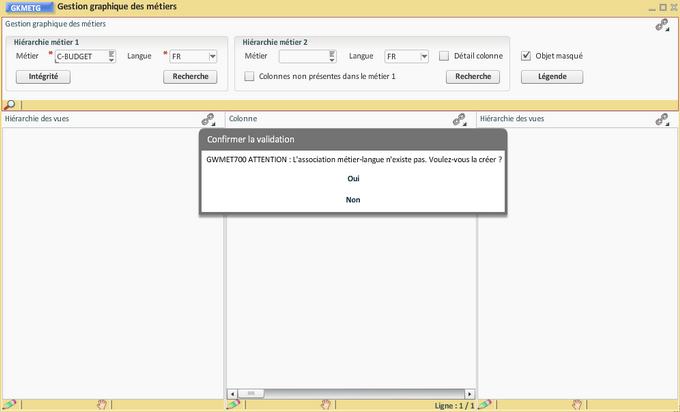The width and height of the screenshot is (680, 412).
Task: Click the magnifier search icon below the filter panel
Action: point(9,105)
